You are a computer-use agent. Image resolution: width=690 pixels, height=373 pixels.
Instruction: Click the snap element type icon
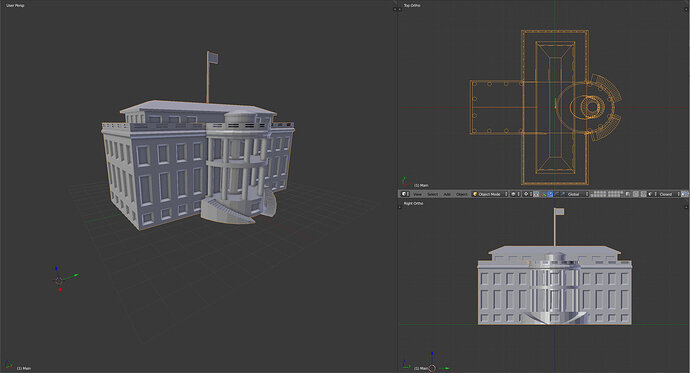point(650,194)
